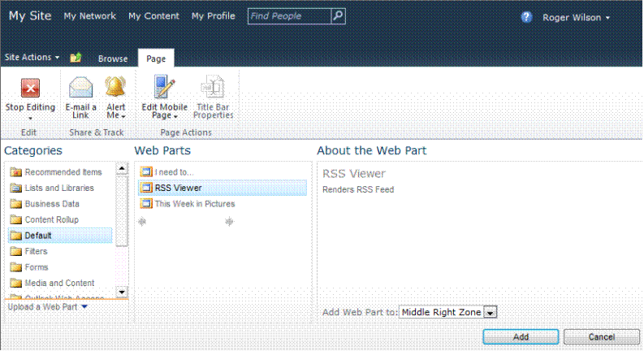Open the Alert Me dropdown arrow
Screen dimensions: 644x351
click(123, 117)
